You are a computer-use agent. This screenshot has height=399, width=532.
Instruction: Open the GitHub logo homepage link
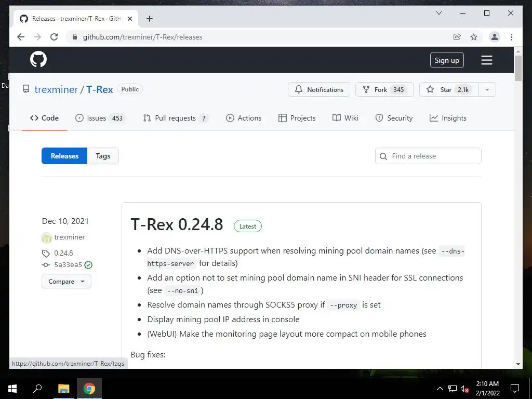38,60
